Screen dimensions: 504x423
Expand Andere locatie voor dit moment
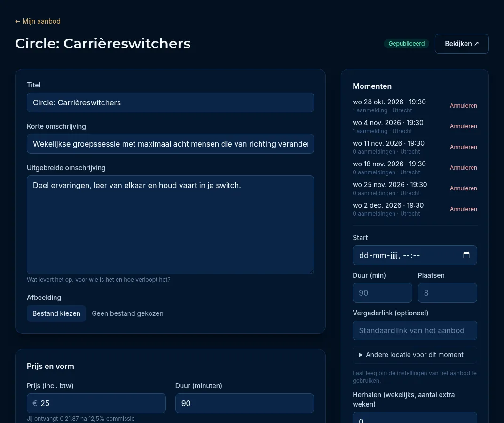click(415, 355)
